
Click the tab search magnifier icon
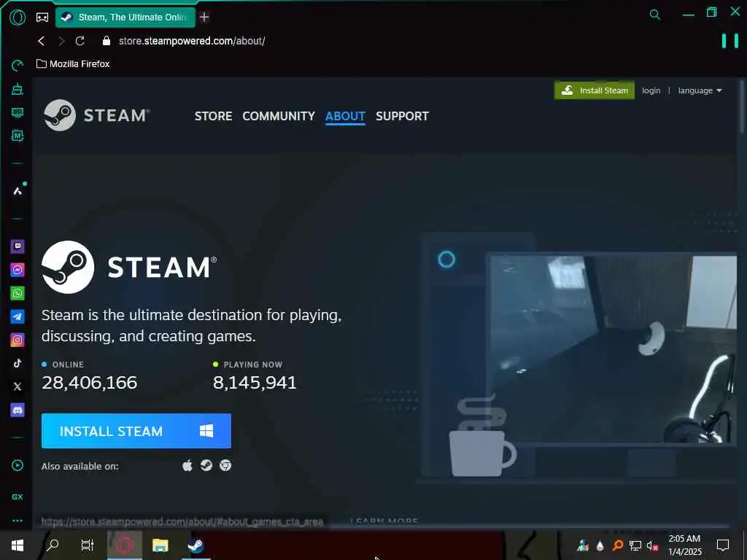pyautogui.click(x=655, y=15)
